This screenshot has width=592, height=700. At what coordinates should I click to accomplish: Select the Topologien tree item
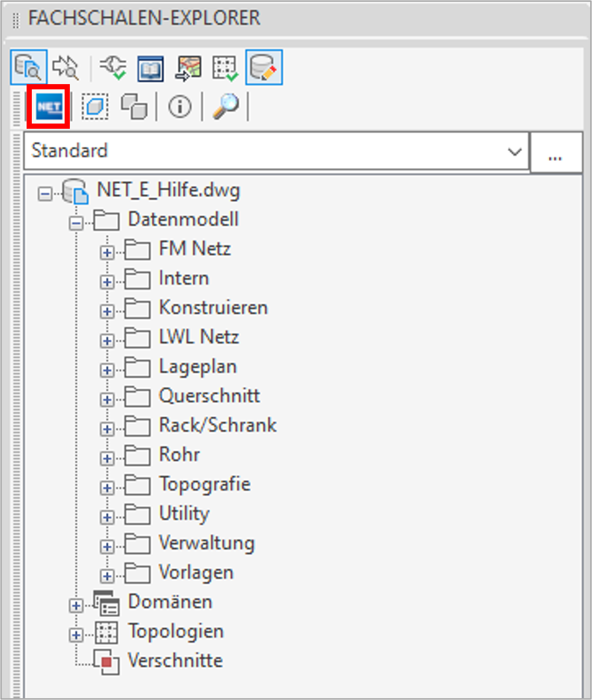pyautogui.click(x=176, y=632)
